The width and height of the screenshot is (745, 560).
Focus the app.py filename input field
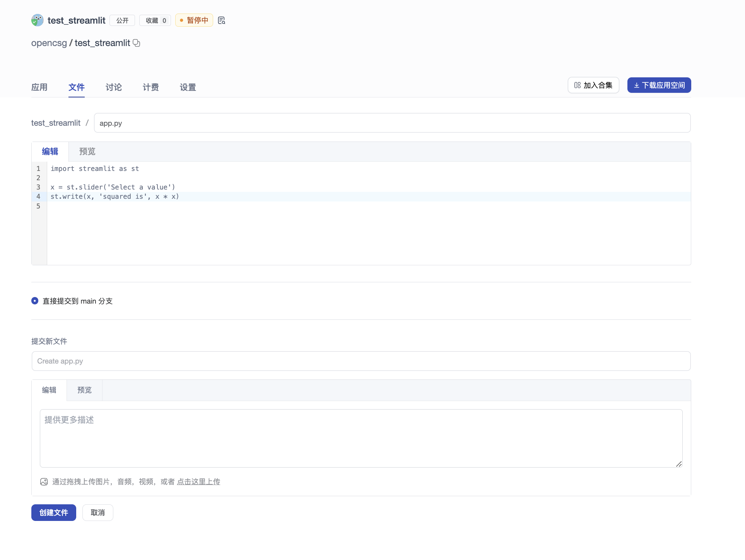pyautogui.click(x=392, y=123)
